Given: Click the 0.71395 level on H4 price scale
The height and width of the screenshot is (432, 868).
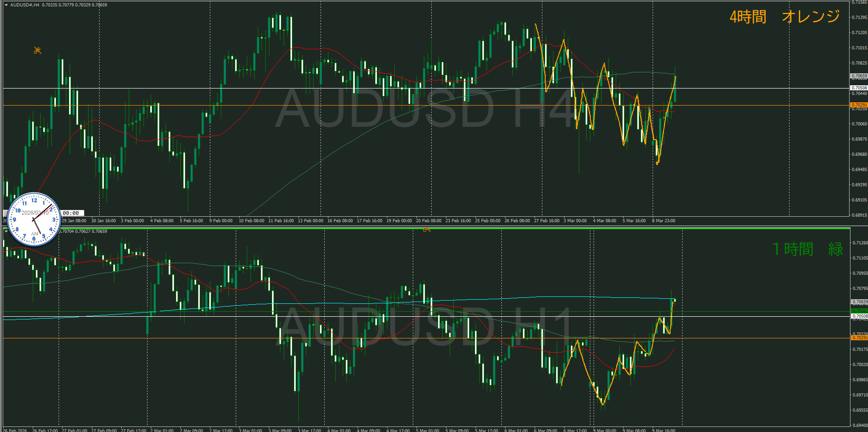Looking at the screenshot, I should click(x=859, y=18).
